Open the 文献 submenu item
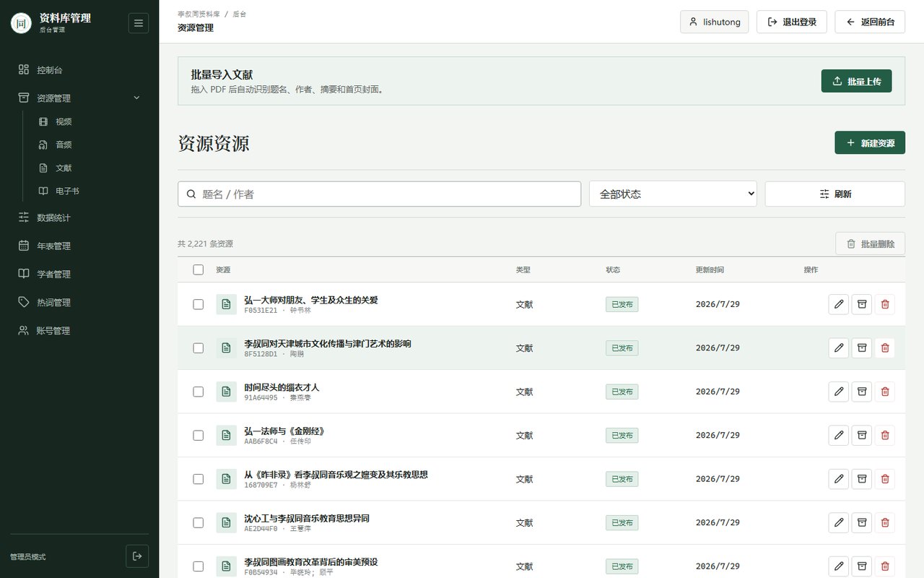Screen dimensions: 924x578 click(91, 168)
